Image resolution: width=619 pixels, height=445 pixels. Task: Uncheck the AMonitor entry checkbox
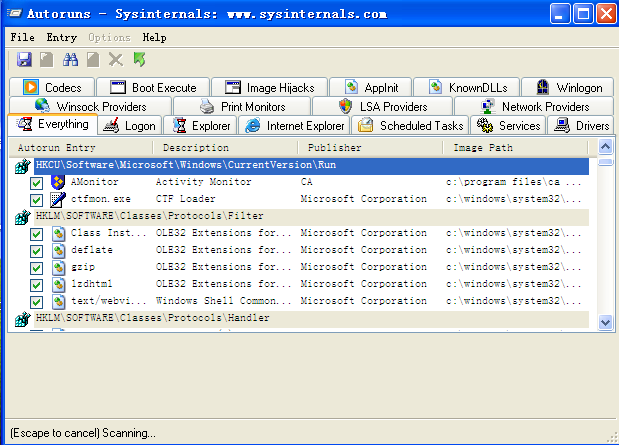[36, 183]
